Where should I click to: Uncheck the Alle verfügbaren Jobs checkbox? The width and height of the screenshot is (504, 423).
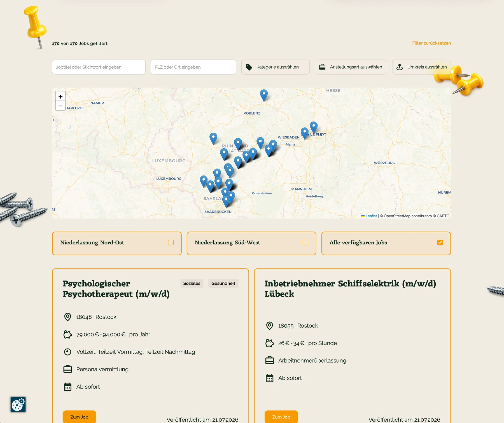tap(440, 242)
